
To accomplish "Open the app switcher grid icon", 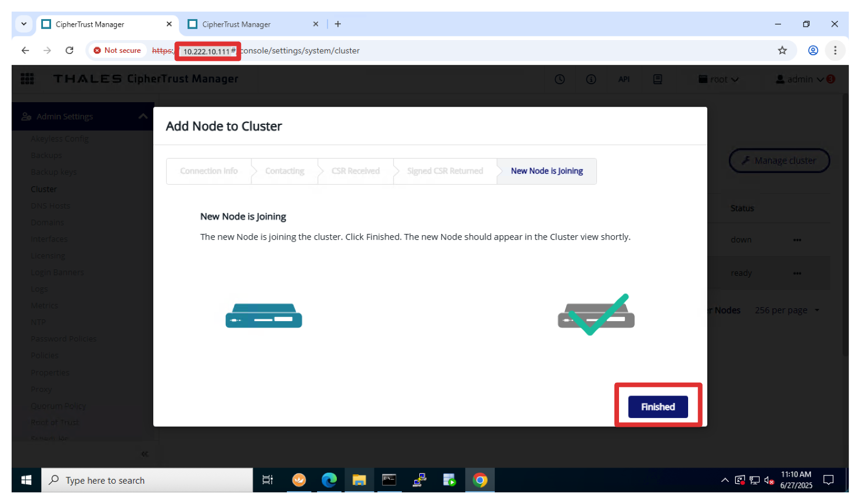I will point(27,79).
